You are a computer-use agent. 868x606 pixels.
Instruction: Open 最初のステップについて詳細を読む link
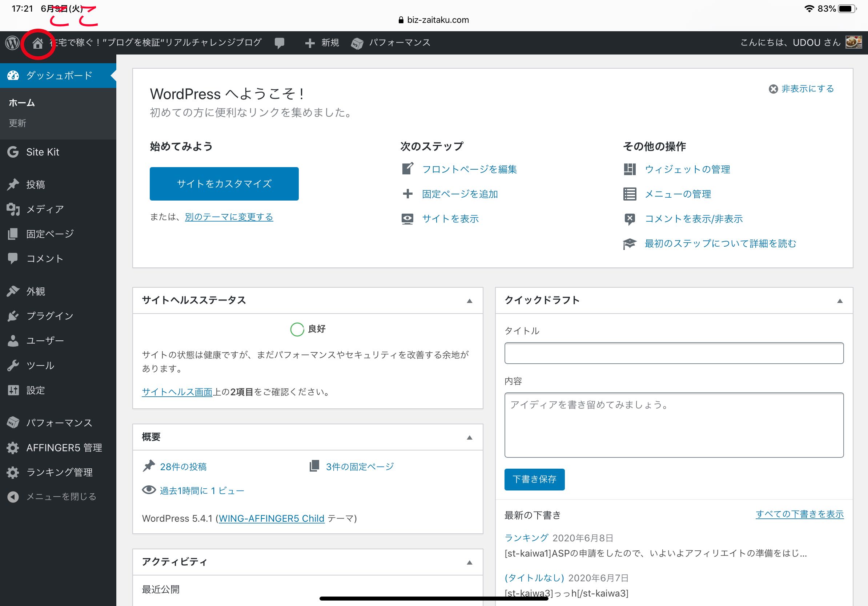coord(720,244)
